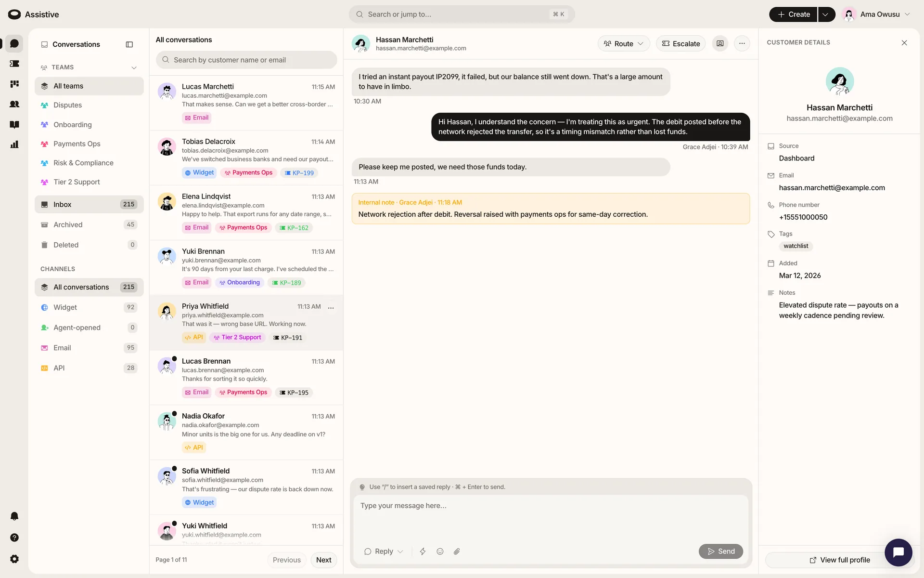Open the Conversations chat icon in left rail
Image resolution: width=924 pixels, height=578 pixels.
14,43
